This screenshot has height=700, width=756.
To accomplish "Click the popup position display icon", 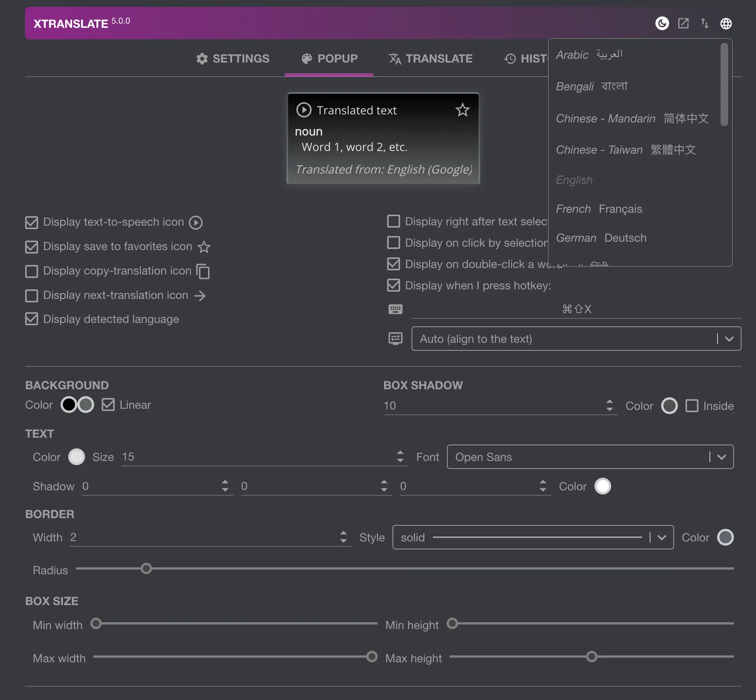I will [x=395, y=339].
